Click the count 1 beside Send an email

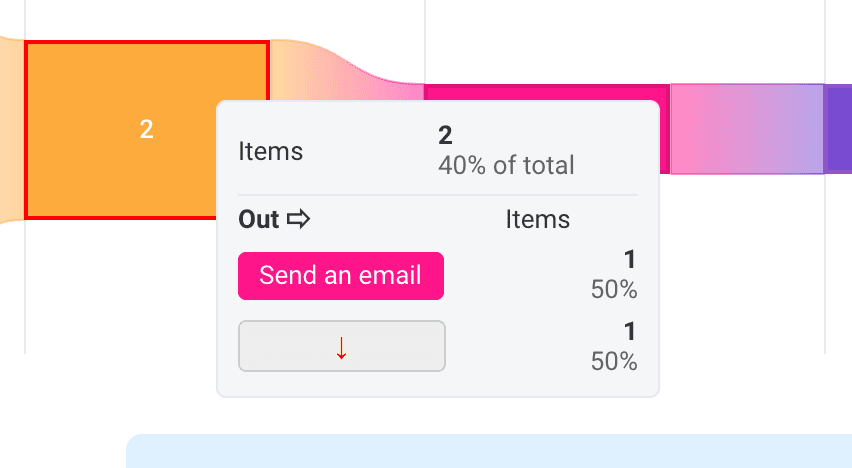(630, 259)
